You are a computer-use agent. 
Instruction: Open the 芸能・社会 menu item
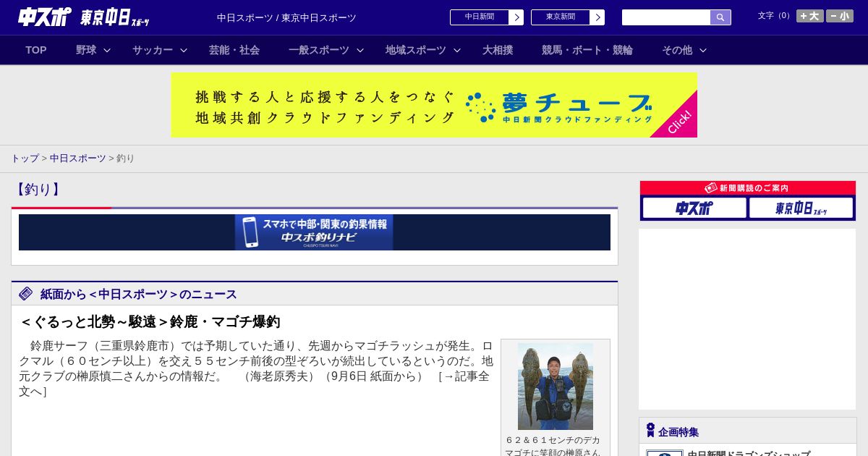pyautogui.click(x=234, y=50)
